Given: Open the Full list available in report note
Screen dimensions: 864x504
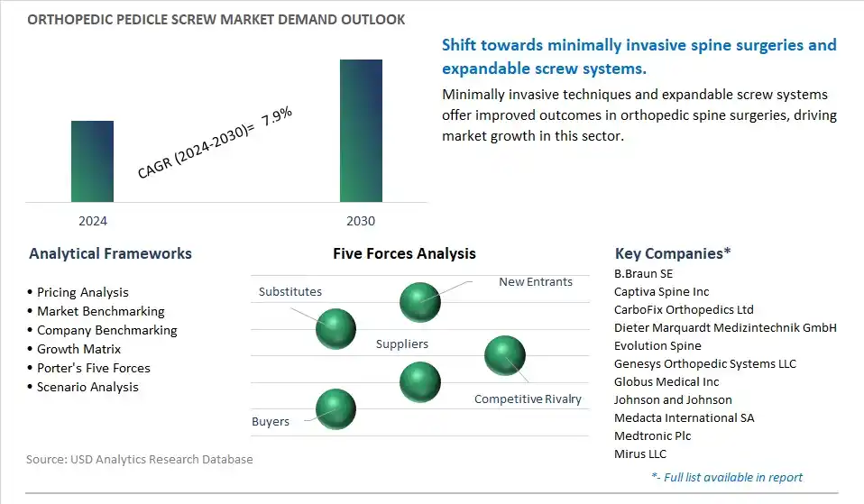Looking at the screenshot, I should tap(727, 477).
